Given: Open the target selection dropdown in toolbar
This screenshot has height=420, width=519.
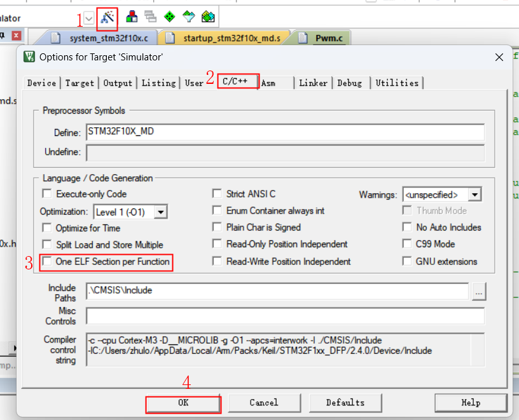Looking at the screenshot, I should coord(88,18).
